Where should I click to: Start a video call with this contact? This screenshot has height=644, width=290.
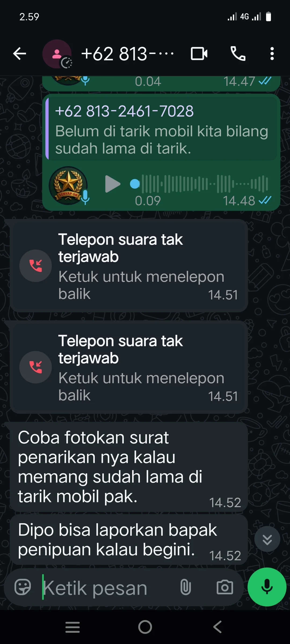[x=199, y=54]
